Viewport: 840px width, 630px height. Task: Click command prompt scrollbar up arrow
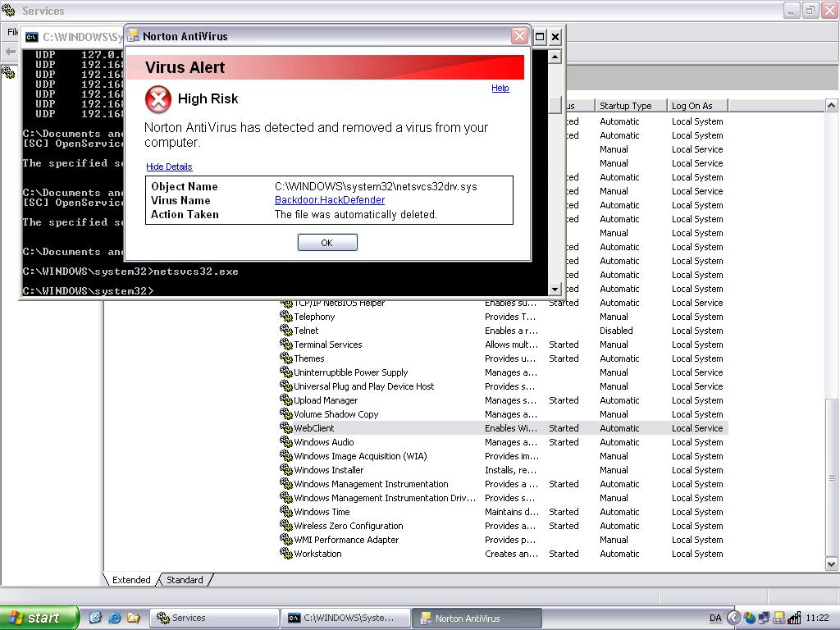click(555, 57)
